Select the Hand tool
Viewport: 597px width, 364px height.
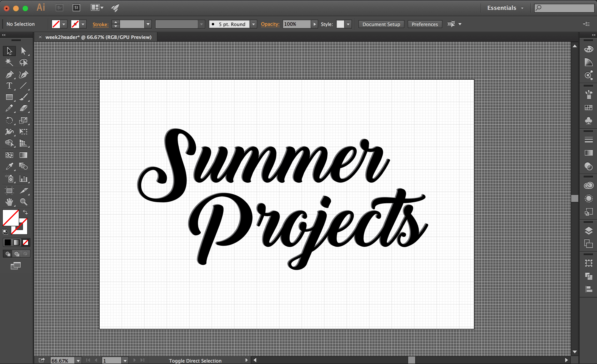tap(9, 202)
